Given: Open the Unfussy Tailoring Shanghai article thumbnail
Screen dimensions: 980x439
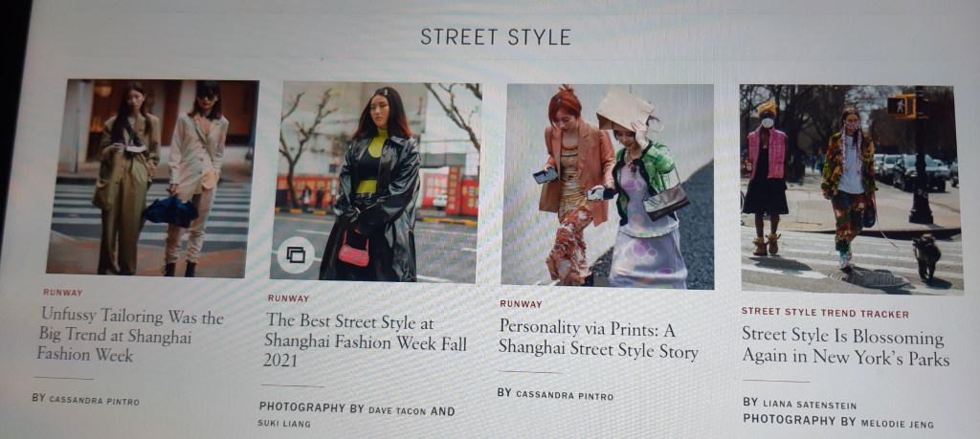Looking at the screenshot, I should pyautogui.click(x=152, y=177).
